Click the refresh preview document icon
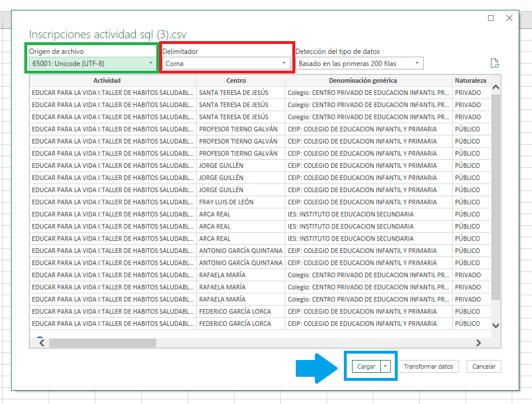The height and width of the screenshot is (404, 532). click(495, 64)
